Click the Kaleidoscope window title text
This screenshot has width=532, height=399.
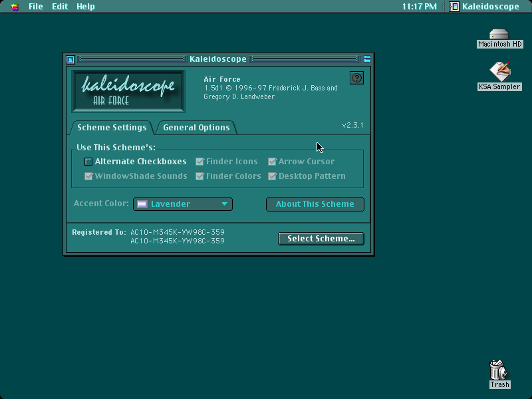218,59
